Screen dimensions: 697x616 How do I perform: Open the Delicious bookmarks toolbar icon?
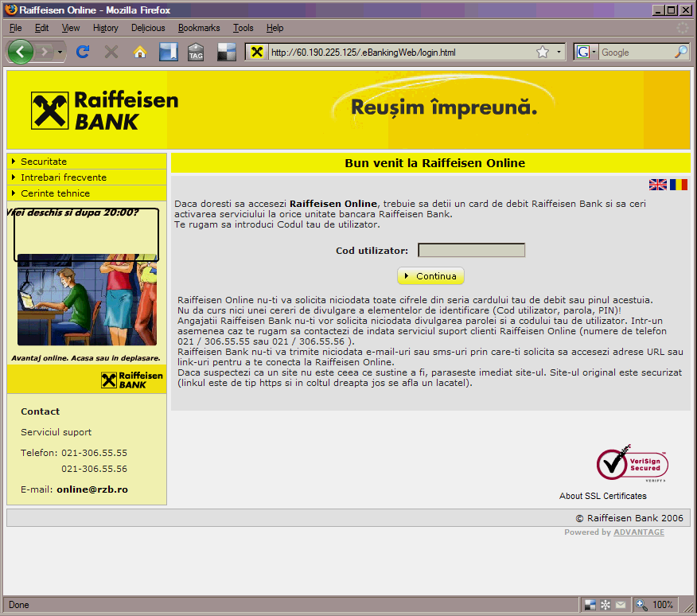pos(169,52)
